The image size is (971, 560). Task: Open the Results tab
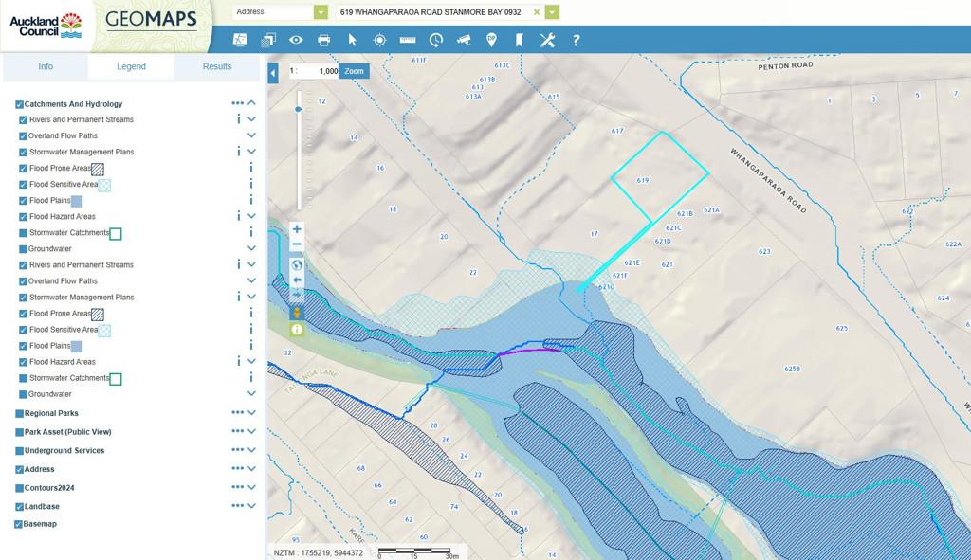[216, 66]
